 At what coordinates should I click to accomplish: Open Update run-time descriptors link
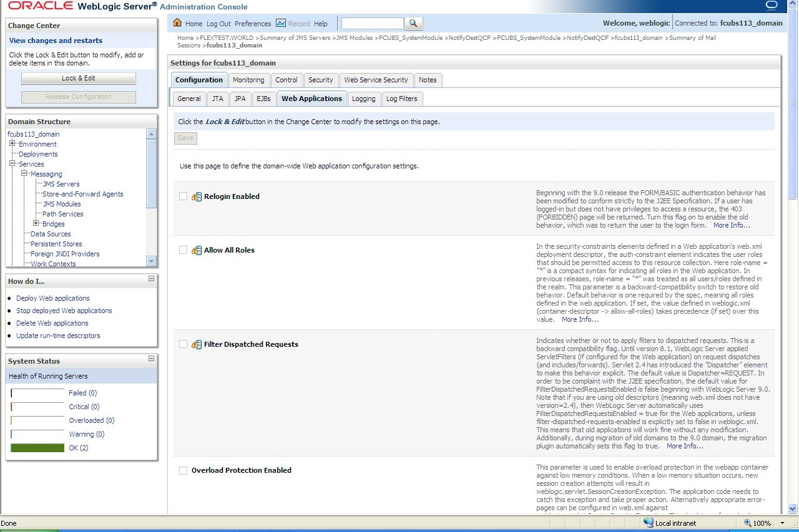pos(58,336)
